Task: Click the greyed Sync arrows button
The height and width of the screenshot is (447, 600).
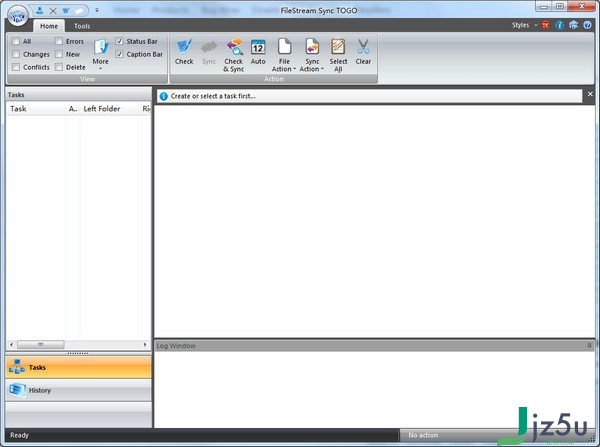Action: tap(209, 52)
